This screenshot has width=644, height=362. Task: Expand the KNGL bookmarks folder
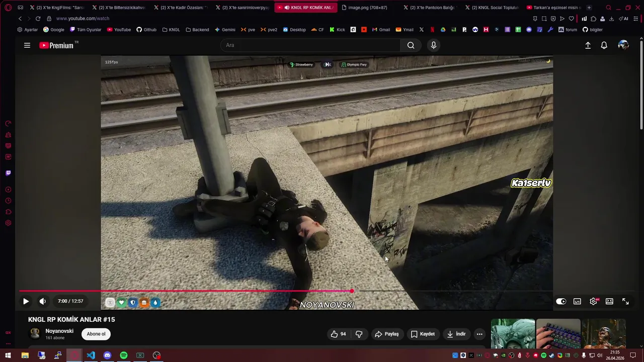[x=171, y=30]
